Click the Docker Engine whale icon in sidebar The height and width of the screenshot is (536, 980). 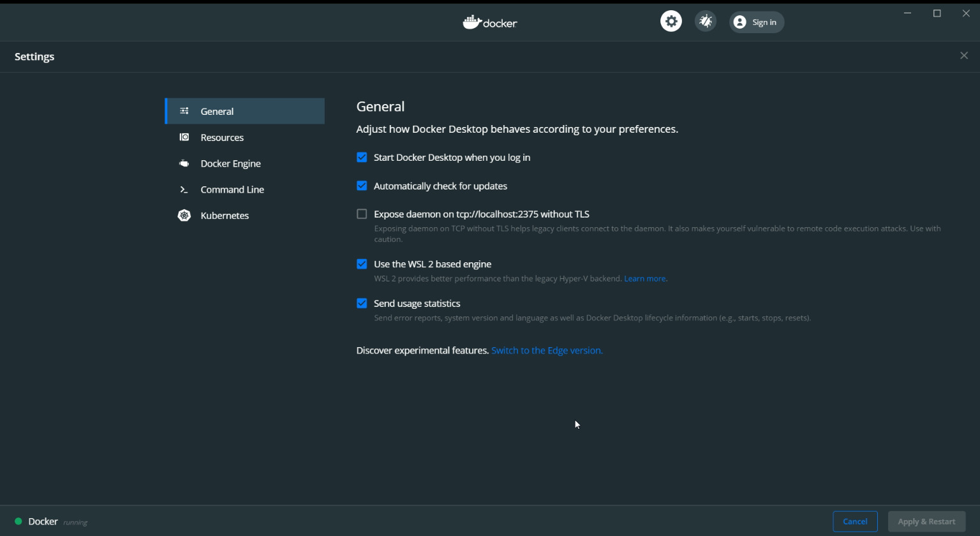184,163
